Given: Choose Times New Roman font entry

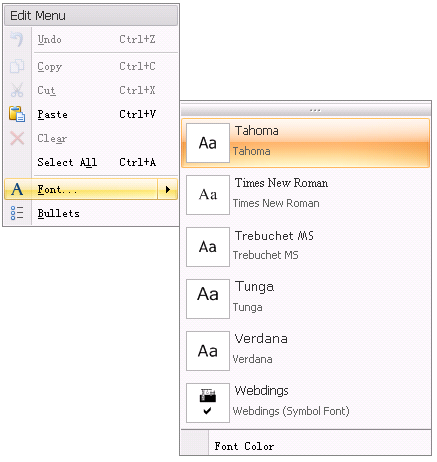Looking at the screenshot, I should coord(306,195).
